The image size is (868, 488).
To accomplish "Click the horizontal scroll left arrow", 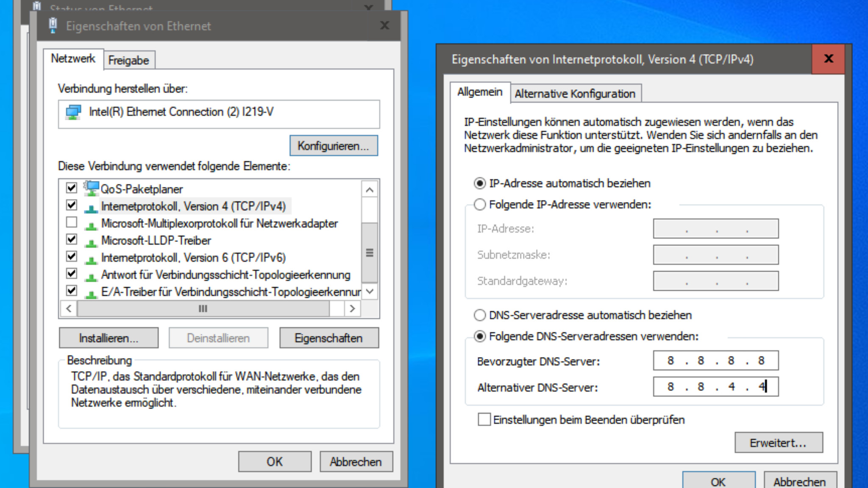I will 69,308.
